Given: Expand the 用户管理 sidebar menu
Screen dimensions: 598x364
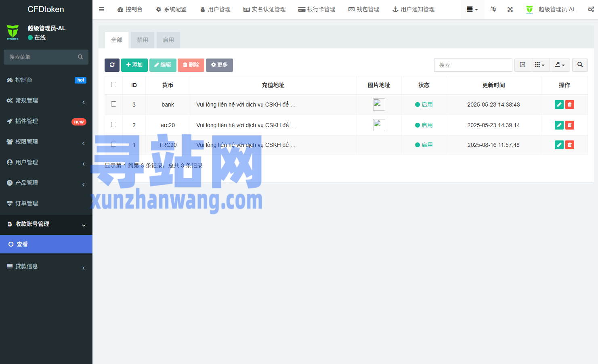Looking at the screenshot, I should [46, 162].
